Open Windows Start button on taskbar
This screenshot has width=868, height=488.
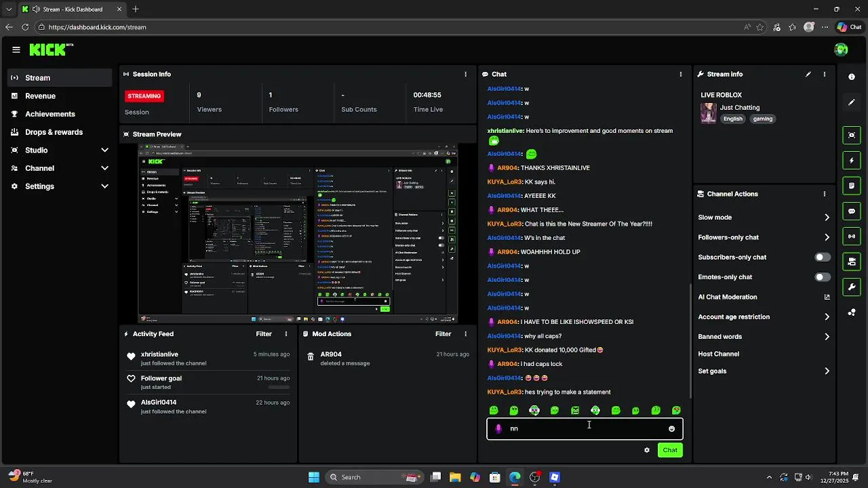click(x=314, y=477)
